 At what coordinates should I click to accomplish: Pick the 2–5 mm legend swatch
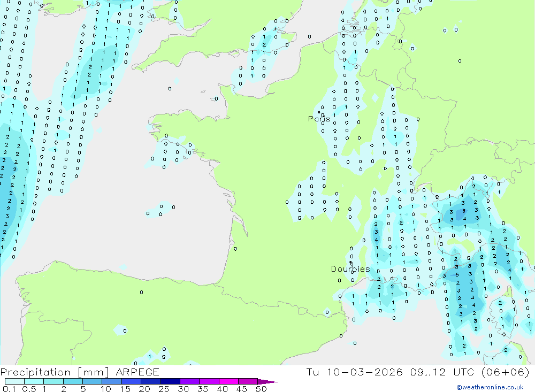pyautogui.click(x=73, y=381)
